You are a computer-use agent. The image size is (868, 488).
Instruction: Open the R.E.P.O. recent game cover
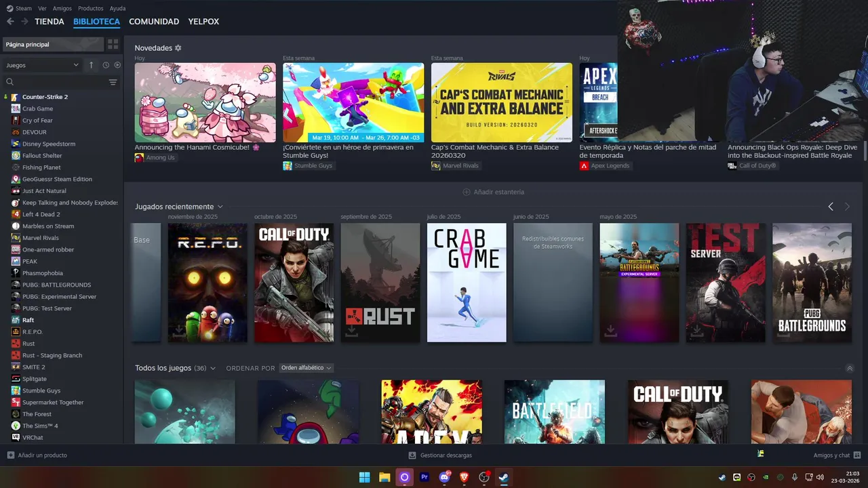click(x=208, y=283)
